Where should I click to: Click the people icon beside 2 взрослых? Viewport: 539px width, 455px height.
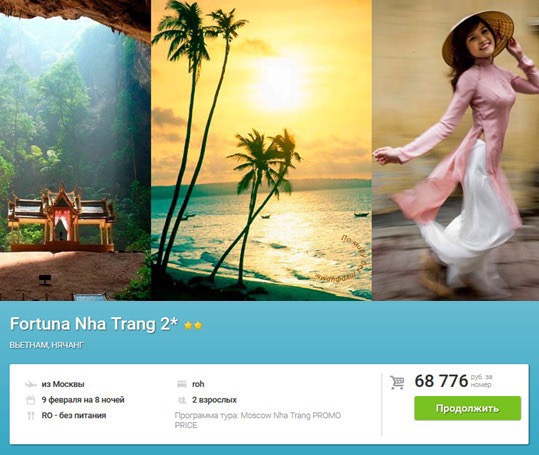(x=181, y=400)
